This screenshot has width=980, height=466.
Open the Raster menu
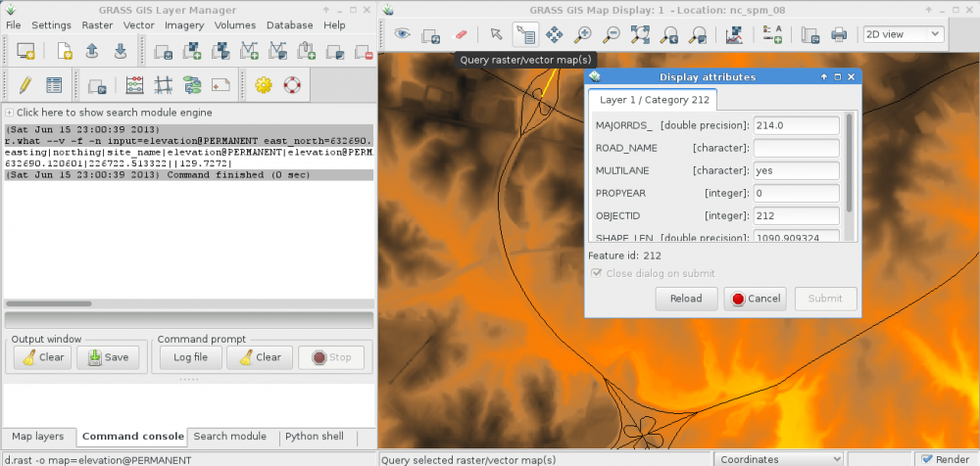[x=97, y=24]
